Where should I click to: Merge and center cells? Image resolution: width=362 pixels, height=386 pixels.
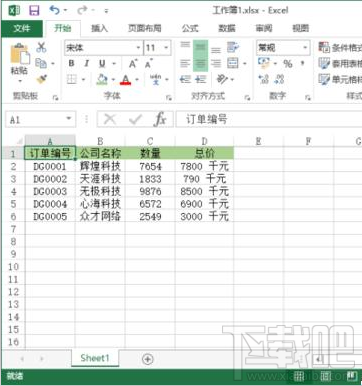coord(233,63)
